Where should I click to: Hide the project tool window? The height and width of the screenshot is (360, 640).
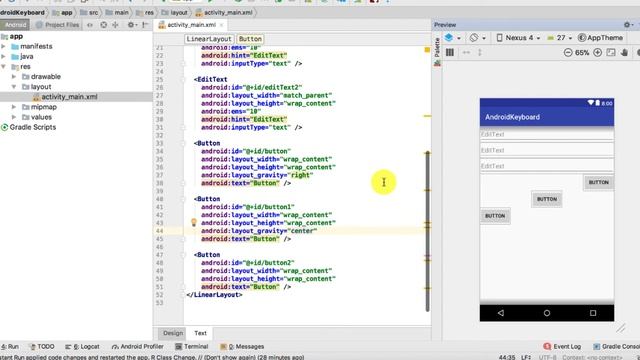[145, 25]
